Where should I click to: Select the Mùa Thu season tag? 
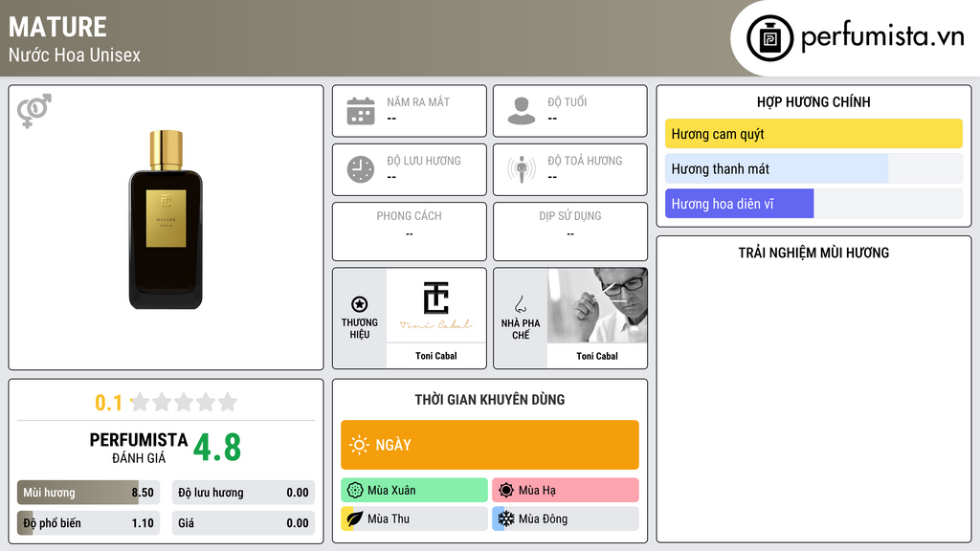(413, 518)
